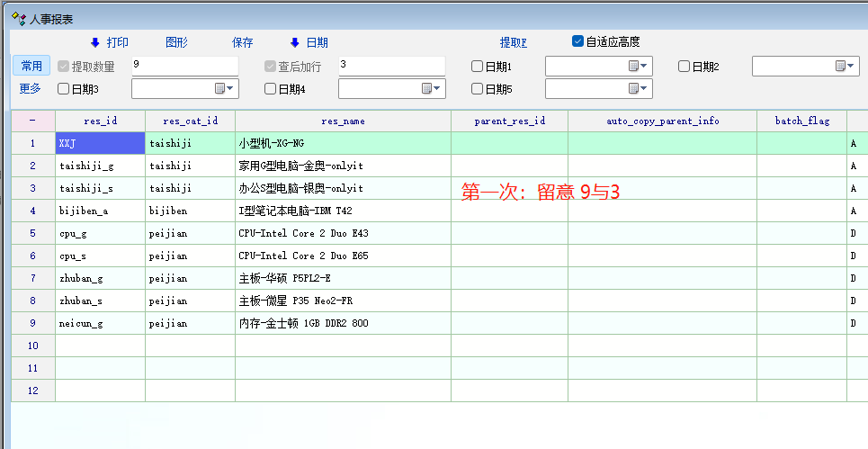868x449 pixels.
Task: Click the 人事报表 window title icon
Action: pos(17,18)
